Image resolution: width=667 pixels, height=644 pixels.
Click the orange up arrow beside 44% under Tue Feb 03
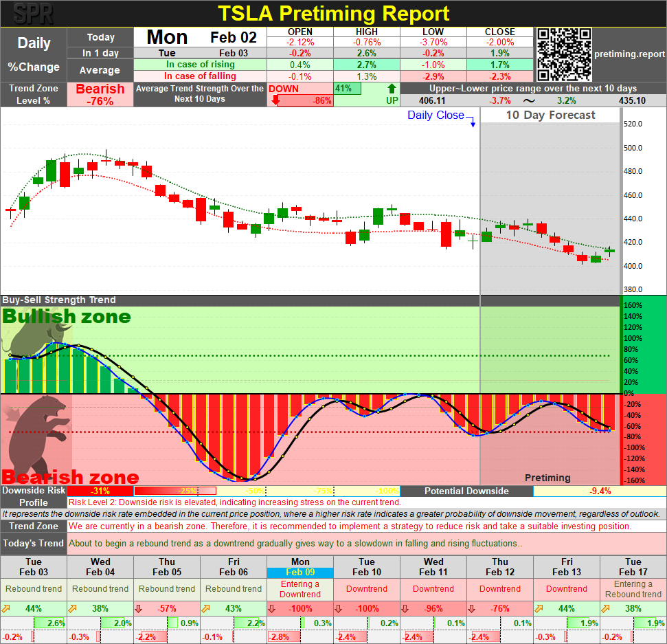coord(6,609)
